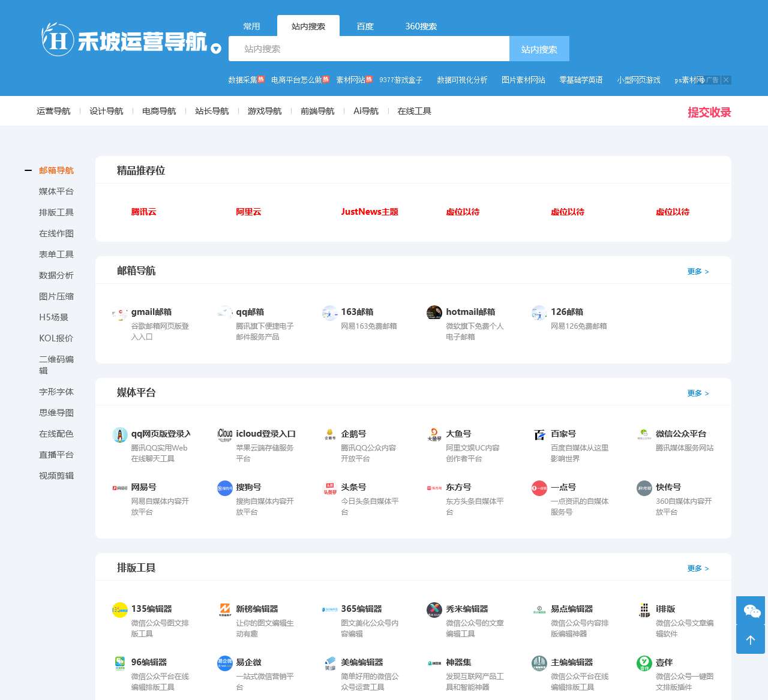
Task: Select 媒体平台 in the left sidebar
Action: point(56,191)
